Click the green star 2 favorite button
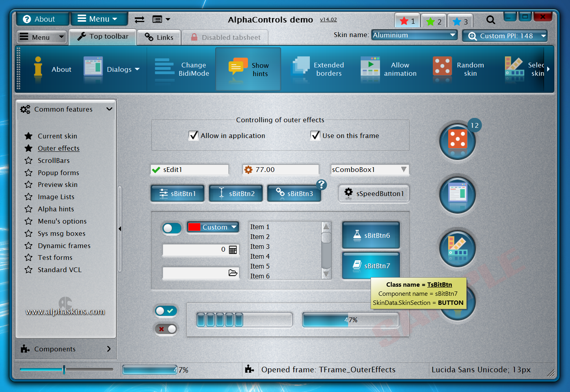The width and height of the screenshot is (570, 392). pyautogui.click(x=434, y=21)
